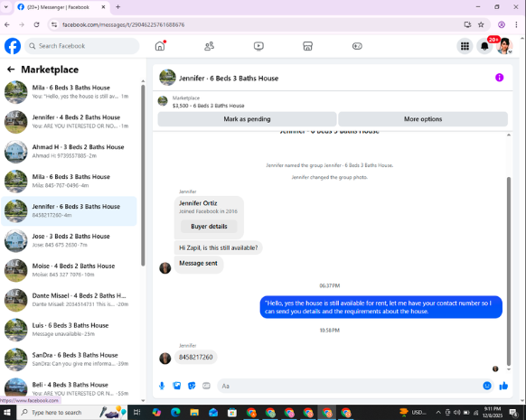
Task: Open Chrome three-dot menu
Action: tap(516, 24)
